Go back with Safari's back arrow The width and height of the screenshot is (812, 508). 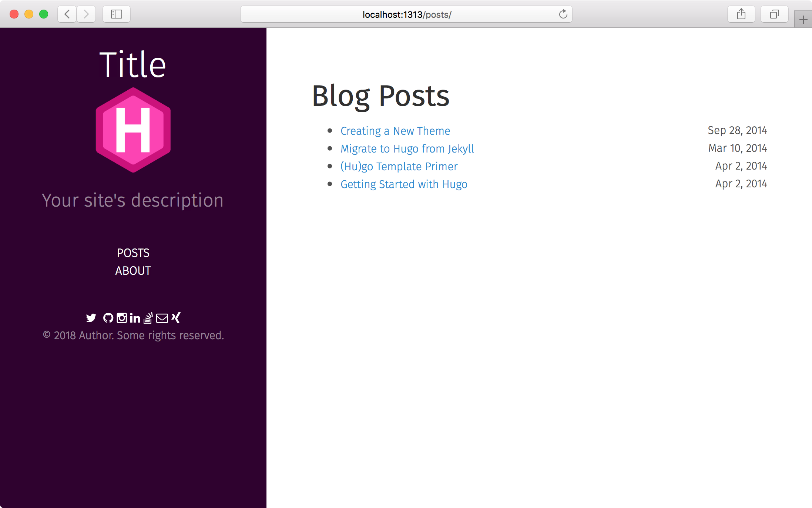67,14
